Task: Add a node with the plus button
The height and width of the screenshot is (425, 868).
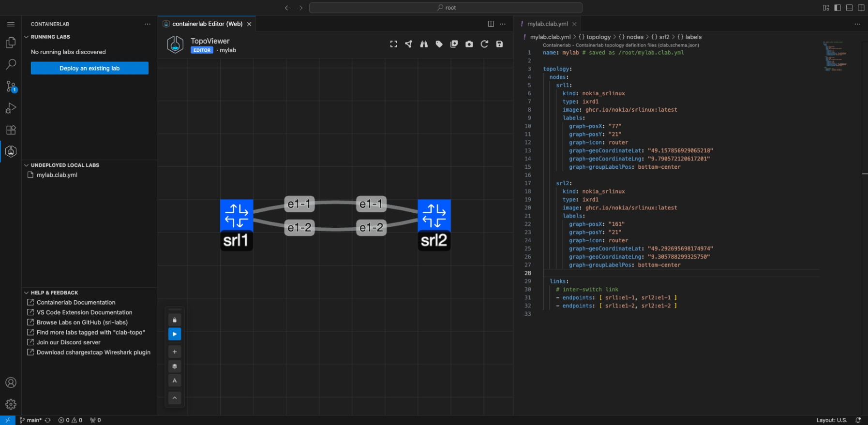Action: pyautogui.click(x=175, y=352)
